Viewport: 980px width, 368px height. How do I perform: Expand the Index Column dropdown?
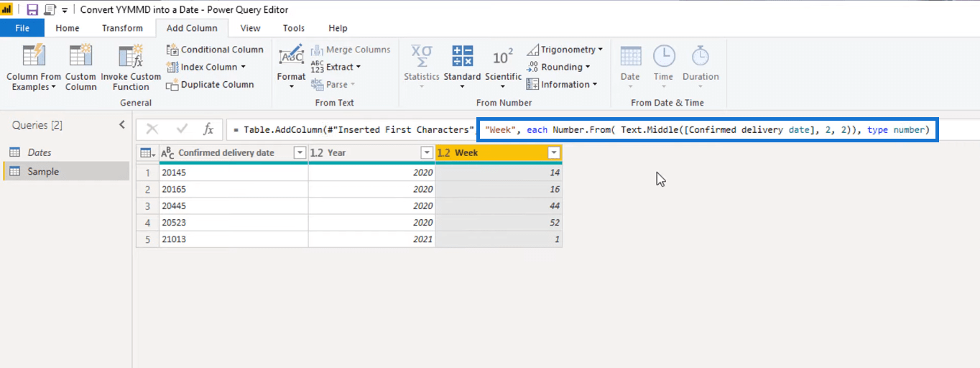click(243, 67)
